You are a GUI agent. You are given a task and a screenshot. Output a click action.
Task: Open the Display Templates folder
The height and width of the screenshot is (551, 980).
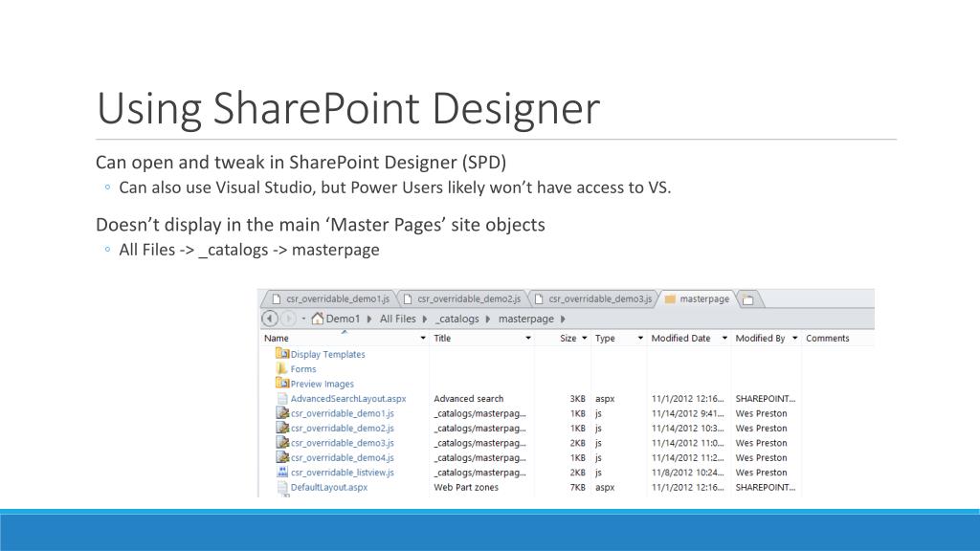327,354
